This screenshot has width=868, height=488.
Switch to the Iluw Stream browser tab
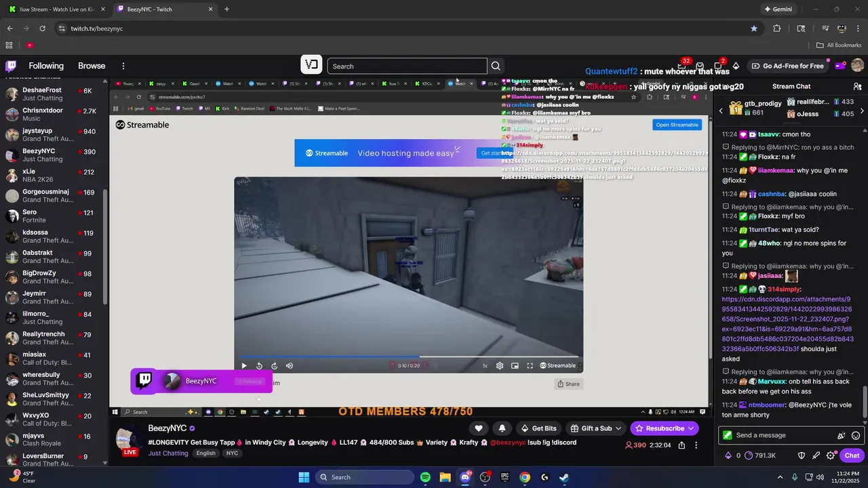pos(56,9)
